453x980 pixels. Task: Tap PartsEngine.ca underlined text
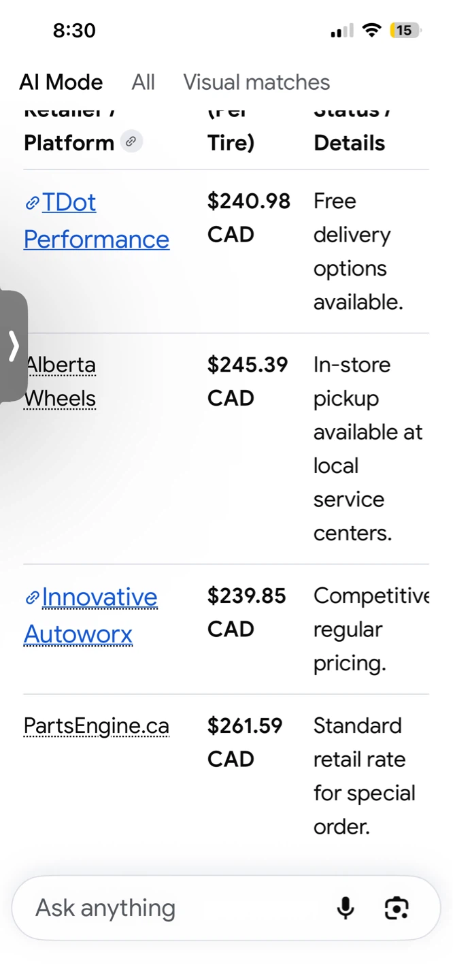[x=97, y=726]
